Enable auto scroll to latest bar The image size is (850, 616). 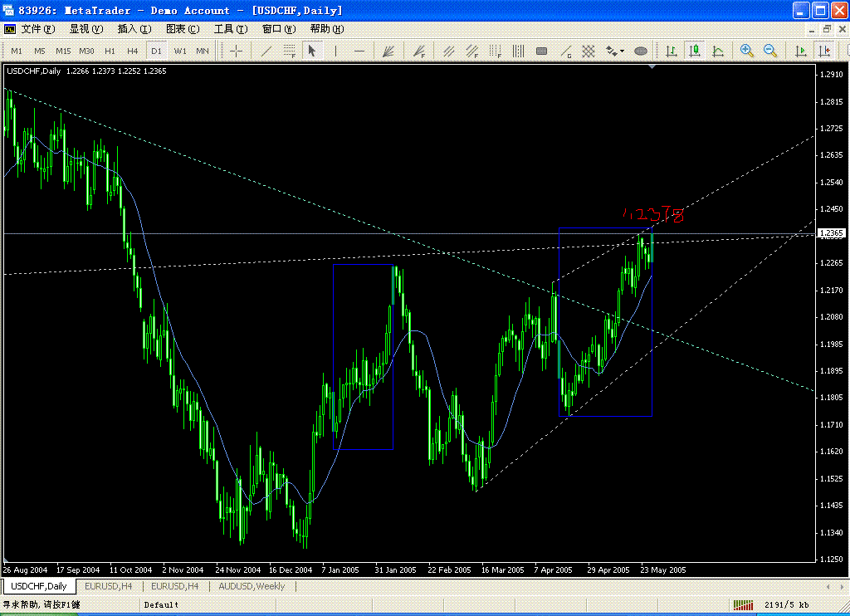pos(800,51)
